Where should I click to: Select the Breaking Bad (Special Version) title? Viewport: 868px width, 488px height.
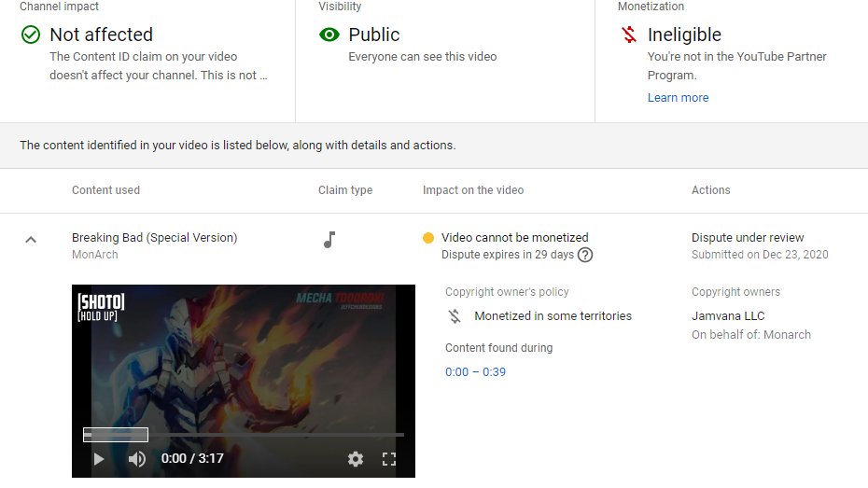[154, 237]
